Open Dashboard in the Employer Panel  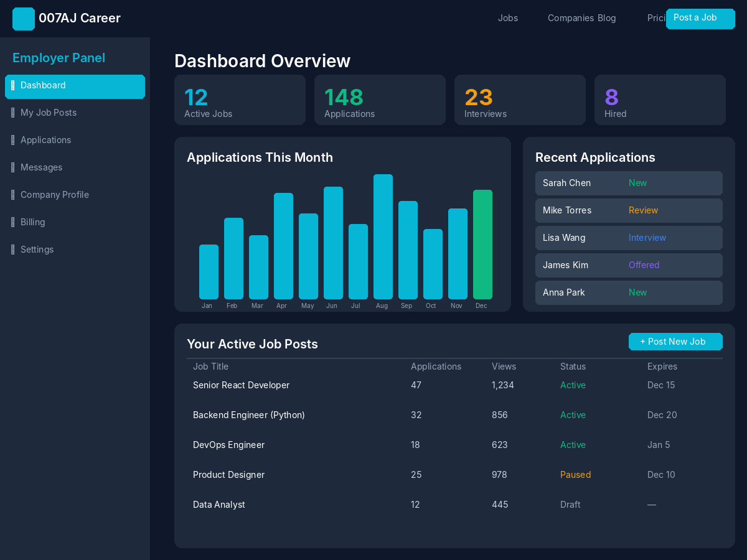coord(75,86)
